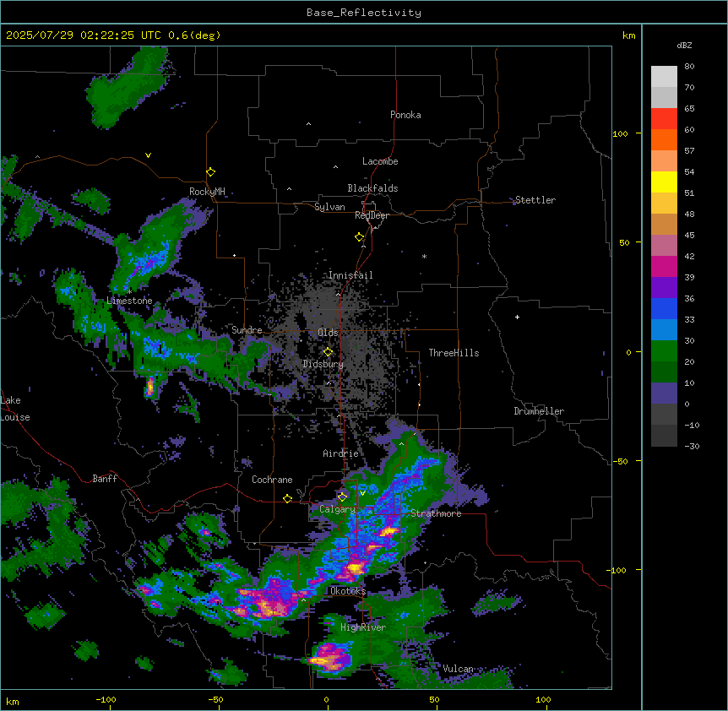
Task: Click the magenta 42 dBZ legend swatch
Action: click(x=664, y=266)
